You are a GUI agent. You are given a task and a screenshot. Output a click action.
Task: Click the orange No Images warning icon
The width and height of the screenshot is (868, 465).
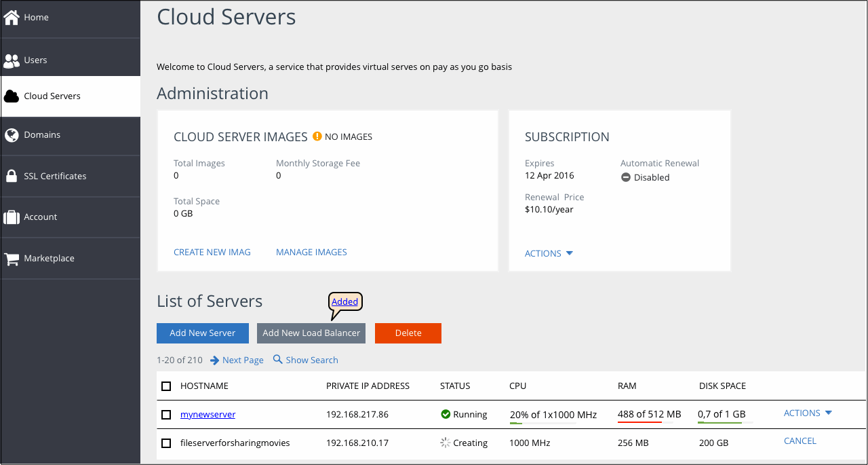pos(317,136)
